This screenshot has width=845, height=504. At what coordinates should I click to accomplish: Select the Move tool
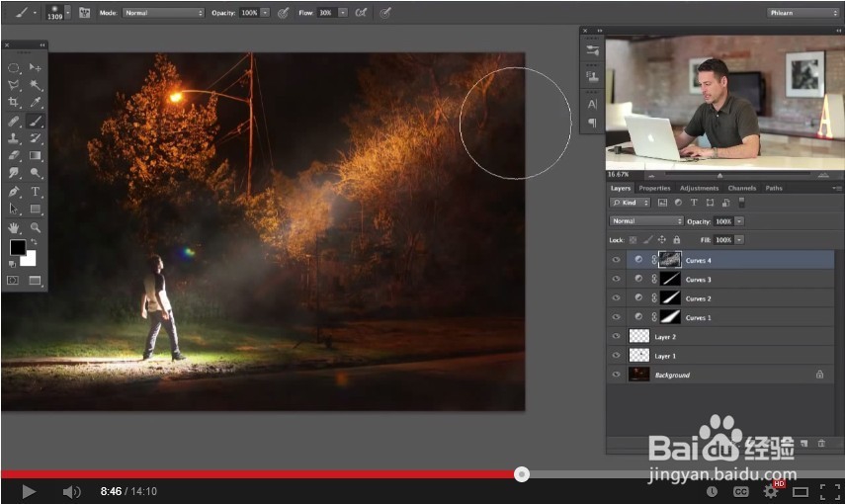35,68
